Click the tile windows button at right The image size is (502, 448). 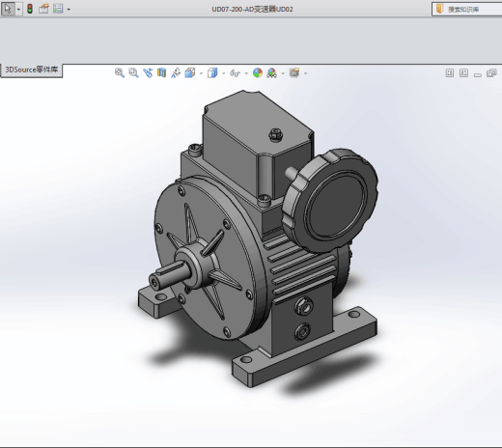pos(491,73)
